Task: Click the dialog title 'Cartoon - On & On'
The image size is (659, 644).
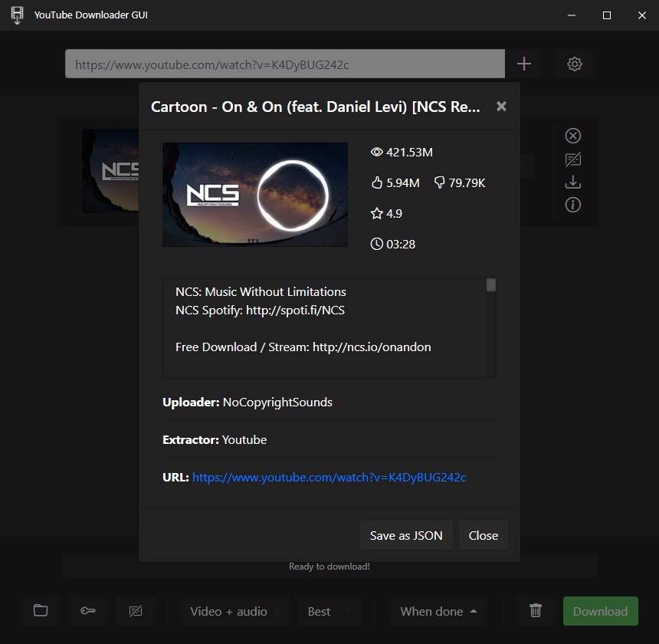Action: click(x=315, y=107)
